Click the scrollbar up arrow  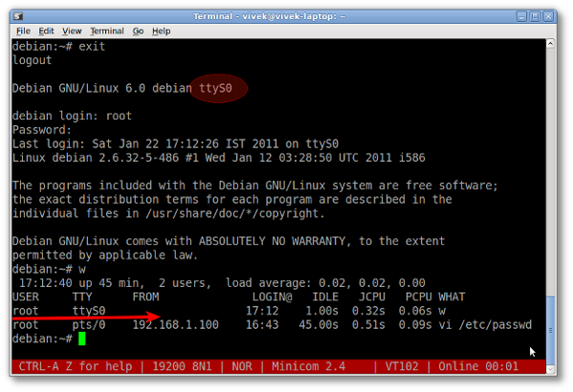tap(550, 43)
